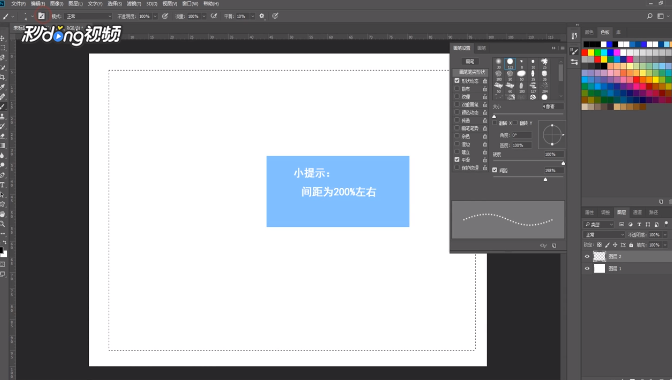Uncheck the Smoothing checkbox in brush settings
This screenshot has width=672, height=380.
tap(457, 159)
